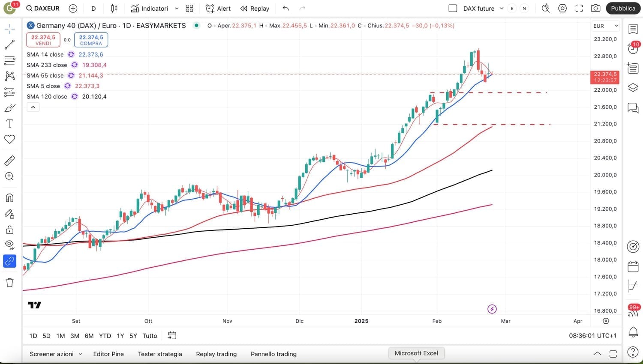Toggle lock all drawings tool

[9, 230]
